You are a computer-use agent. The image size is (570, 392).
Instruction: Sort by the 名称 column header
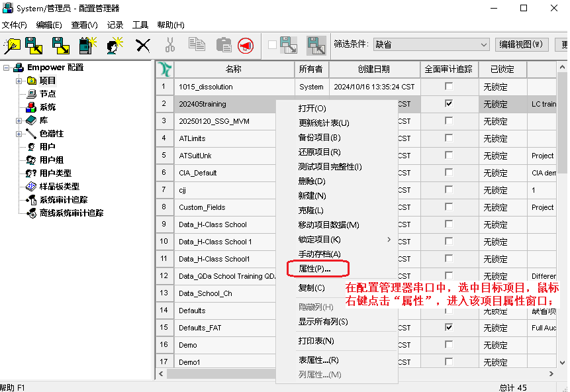point(234,69)
